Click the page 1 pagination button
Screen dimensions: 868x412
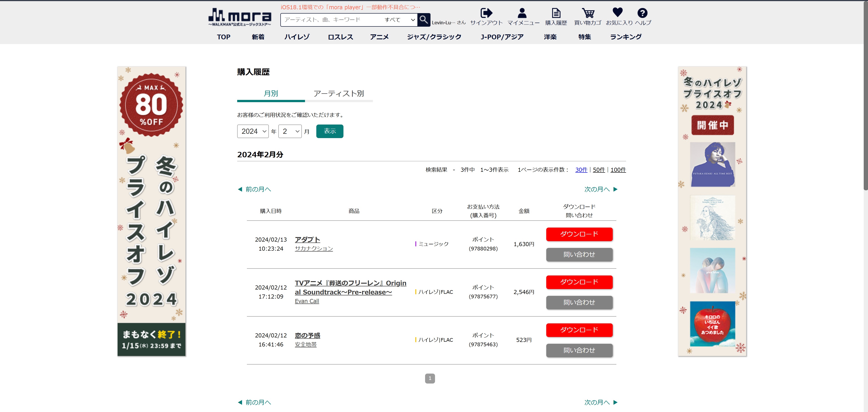(430, 379)
